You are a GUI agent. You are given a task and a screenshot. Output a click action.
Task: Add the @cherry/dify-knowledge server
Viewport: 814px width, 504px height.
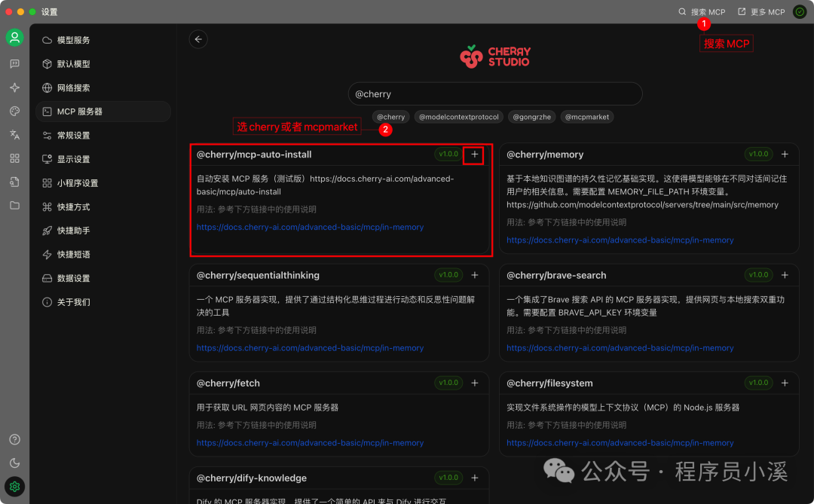point(475,478)
